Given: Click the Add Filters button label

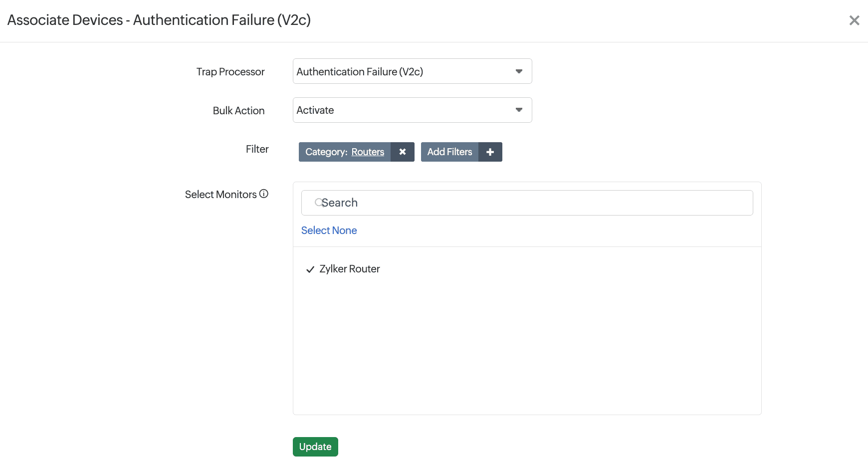Looking at the screenshot, I should coord(449,152).
